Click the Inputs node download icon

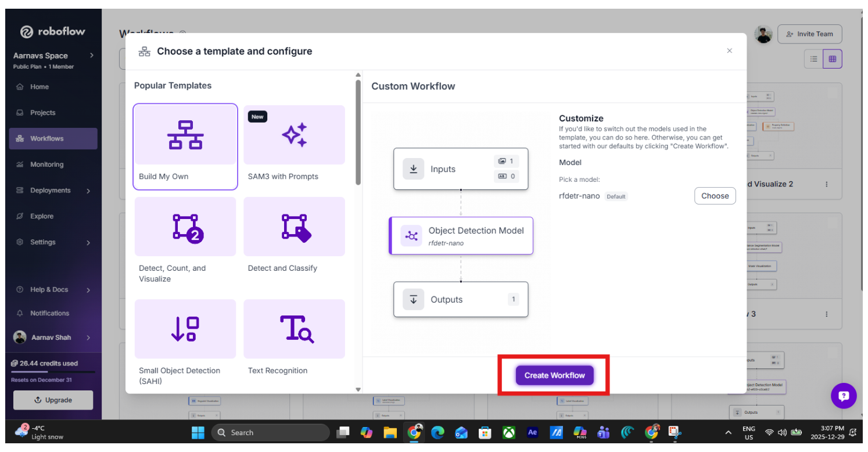coord(413,169)
